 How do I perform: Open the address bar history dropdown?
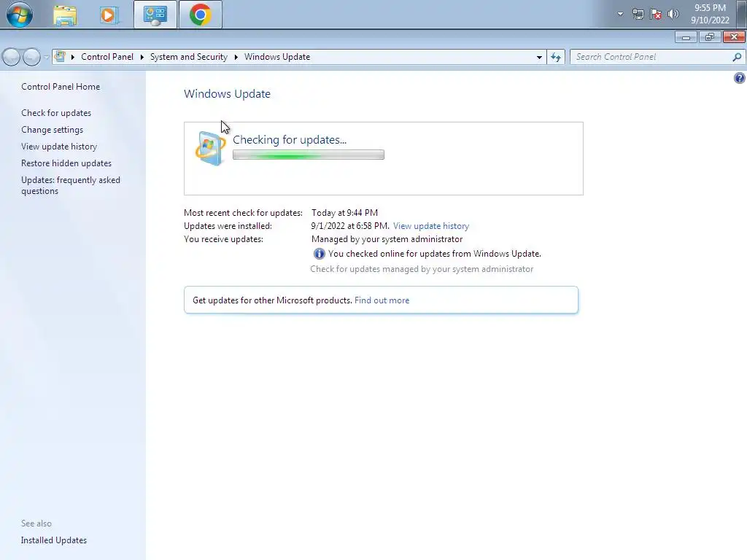pos(539,57)
